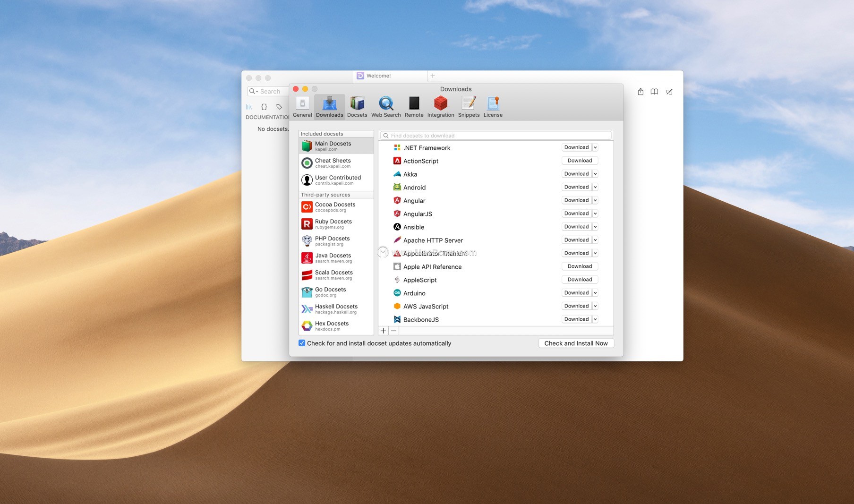
Task: Click the add source plus button
Action: coord(383,331)
